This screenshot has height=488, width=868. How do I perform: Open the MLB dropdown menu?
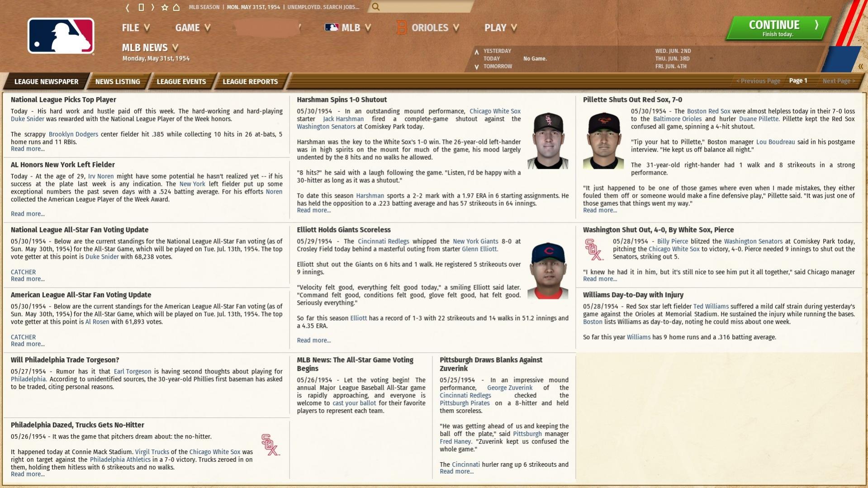click(x=348, y=28)
